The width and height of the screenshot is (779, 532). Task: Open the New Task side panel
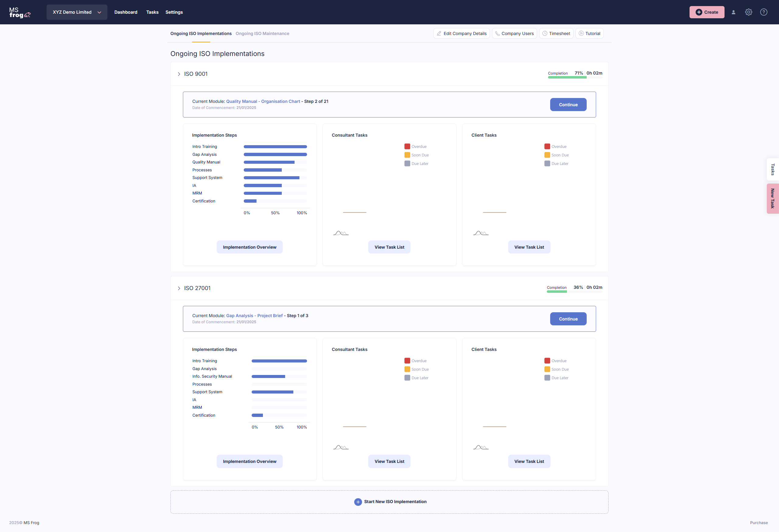coord(773,198)
